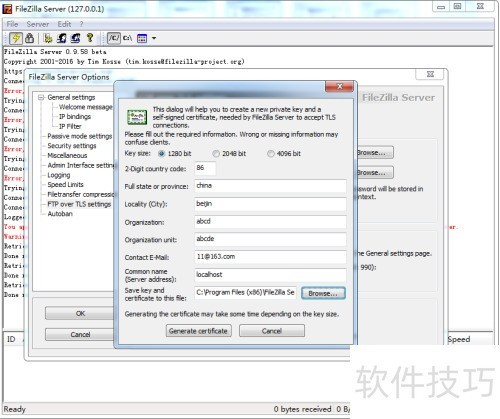The image size is (500, 419).
Task: Select Logging tree item
Action: [59, 175]
